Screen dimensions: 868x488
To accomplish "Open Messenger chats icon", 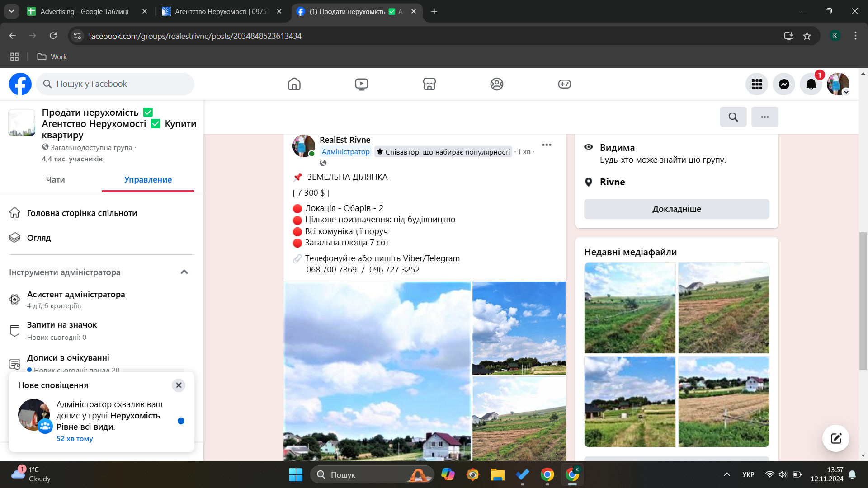I will coord(783,84).
